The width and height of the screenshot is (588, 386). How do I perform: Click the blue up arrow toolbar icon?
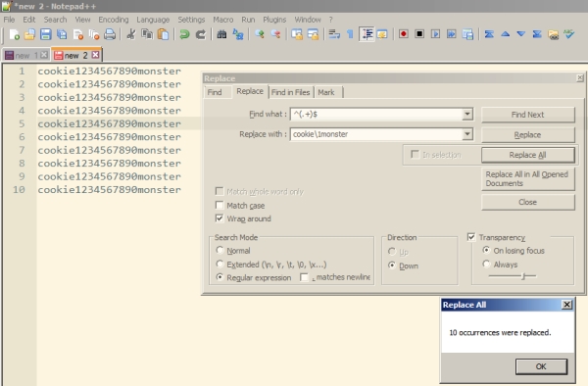click(505, 34)
